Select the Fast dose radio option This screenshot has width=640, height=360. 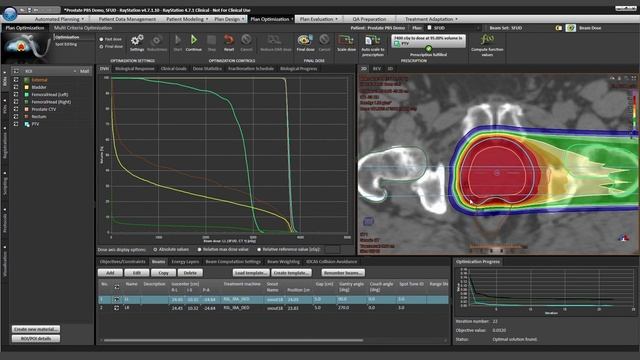coord(101,39)
